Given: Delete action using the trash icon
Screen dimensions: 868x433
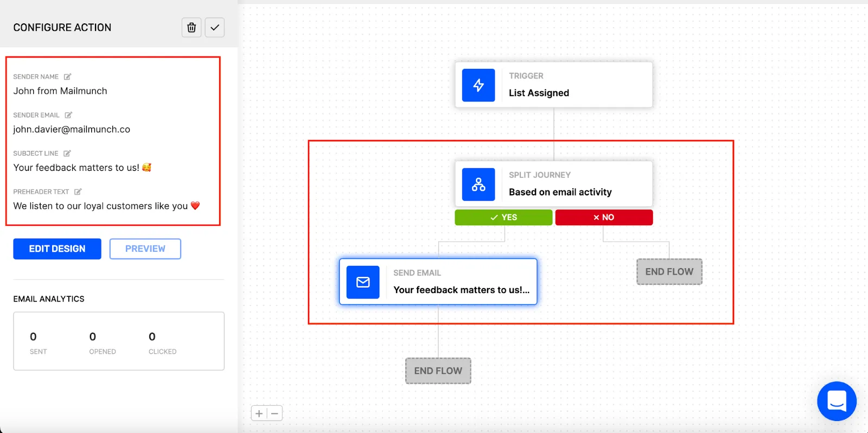Looking at the screenshot, I should pos(192,27).
